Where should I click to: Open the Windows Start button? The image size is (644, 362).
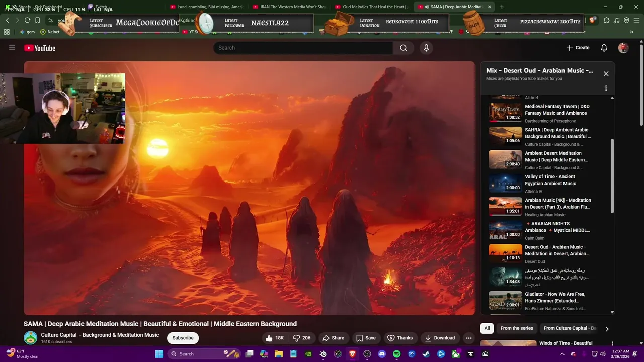click(159, 354)
